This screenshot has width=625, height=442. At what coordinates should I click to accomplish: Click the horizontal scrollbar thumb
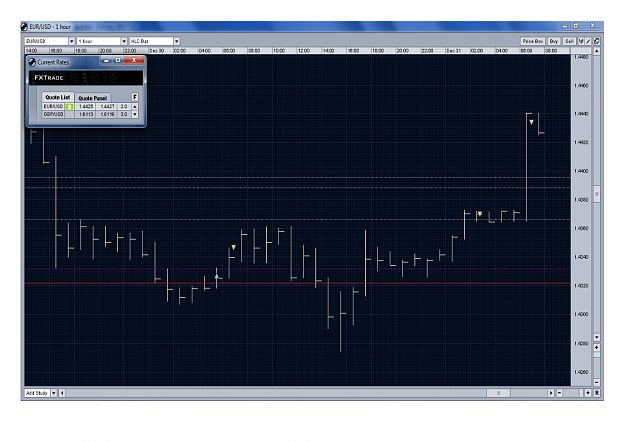pos(498,393)
